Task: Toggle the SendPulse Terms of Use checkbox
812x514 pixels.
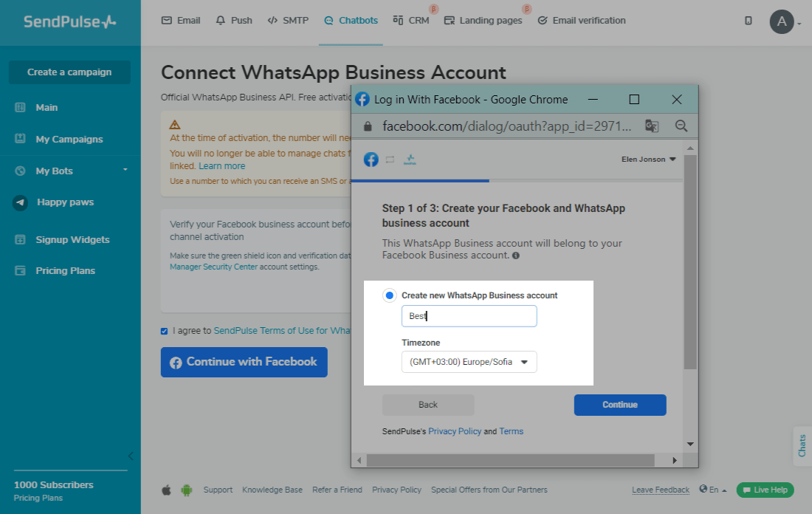Action: [x=165, y=332]
